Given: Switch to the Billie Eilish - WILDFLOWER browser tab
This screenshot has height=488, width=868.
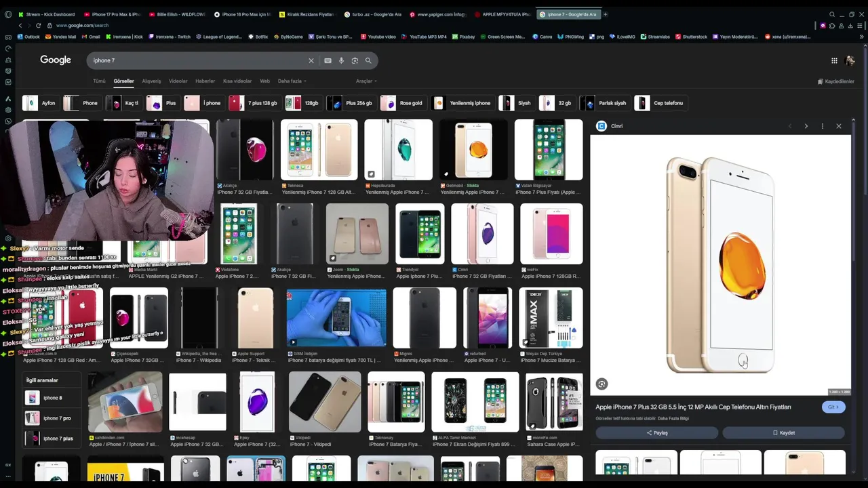Looking at the screenshot, I should [x=176, y=14].
